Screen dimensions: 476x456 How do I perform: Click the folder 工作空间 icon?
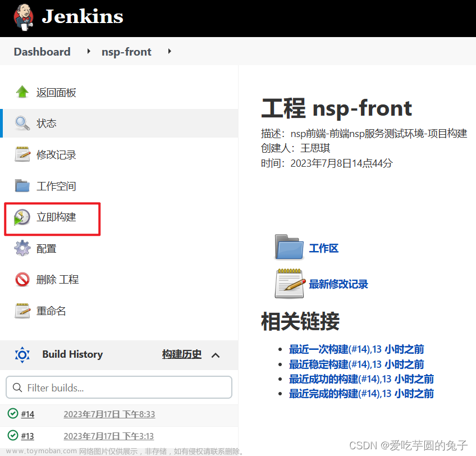(22, 186)
